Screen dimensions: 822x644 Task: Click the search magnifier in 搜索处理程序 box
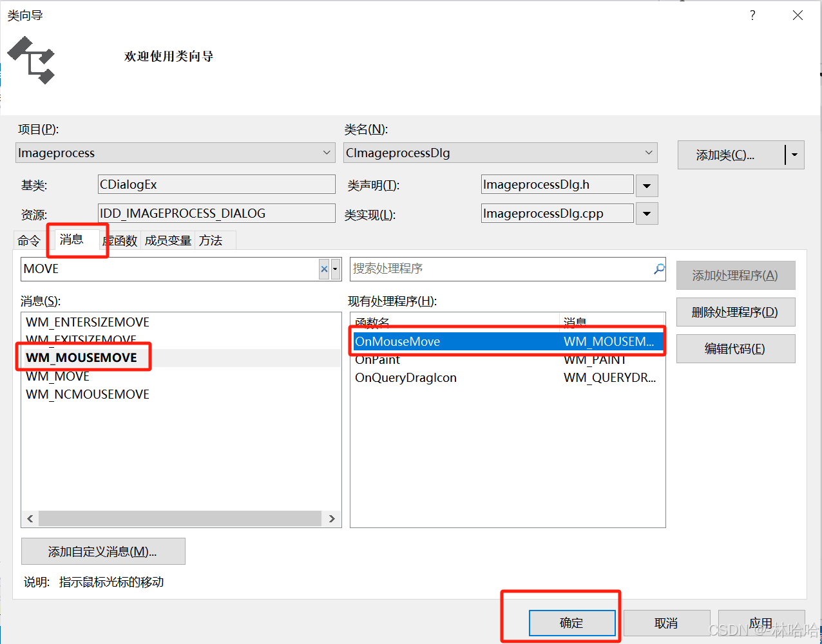click(x=658, y=269)
